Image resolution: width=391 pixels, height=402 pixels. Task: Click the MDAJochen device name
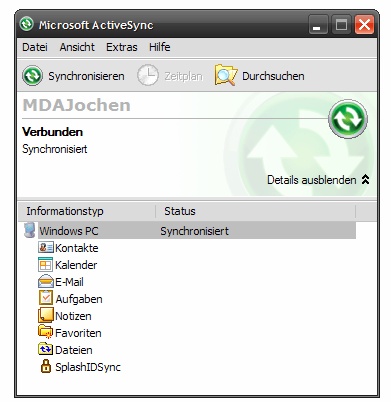click(76, 105)
